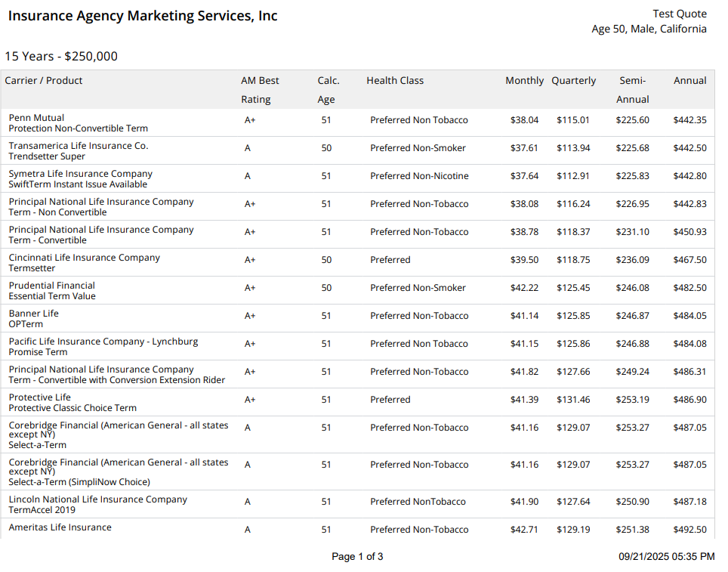Select Protective Classic Choice Term product
The image size is (728, 572).
tap(72, 408)
